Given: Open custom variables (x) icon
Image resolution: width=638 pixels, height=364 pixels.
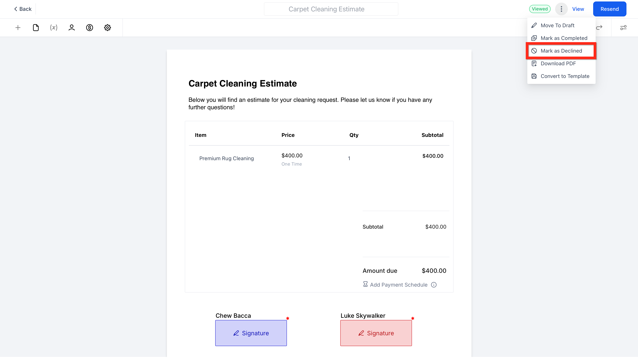Looking at the screenshot, I should pos(54,27).
